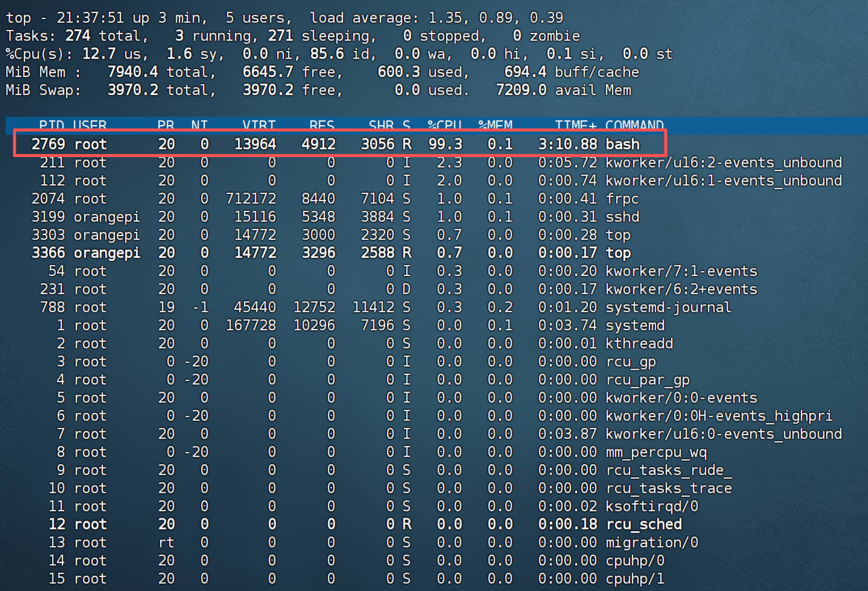Click the kworker/6:2+events command
This screenshot has height=591, width=868.
pyautogui.click(x=681, y=289)
